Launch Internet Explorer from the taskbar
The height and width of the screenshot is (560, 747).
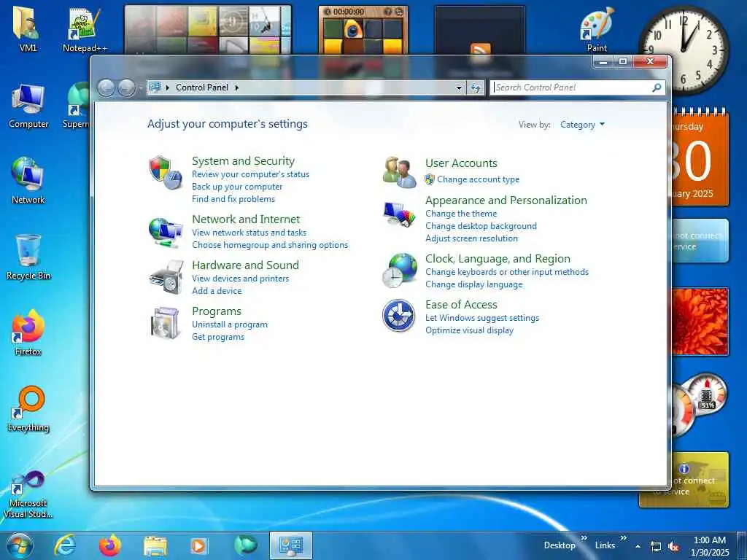click(64, 545)
